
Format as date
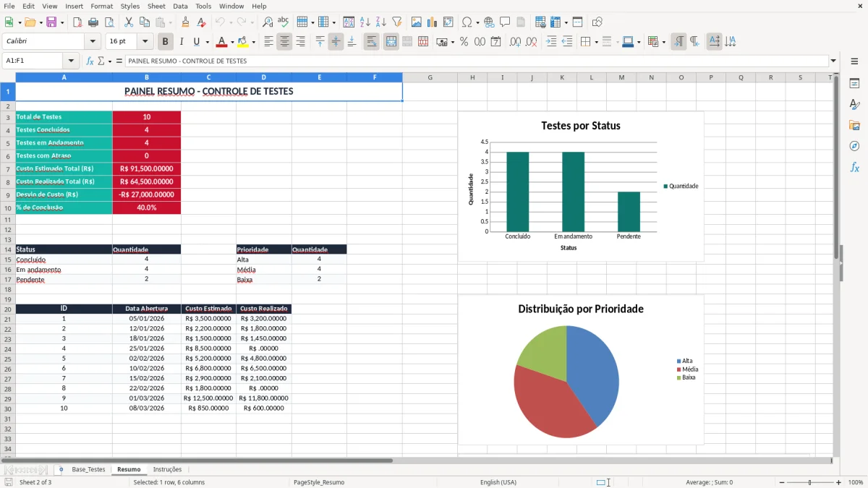click(495, 42)
